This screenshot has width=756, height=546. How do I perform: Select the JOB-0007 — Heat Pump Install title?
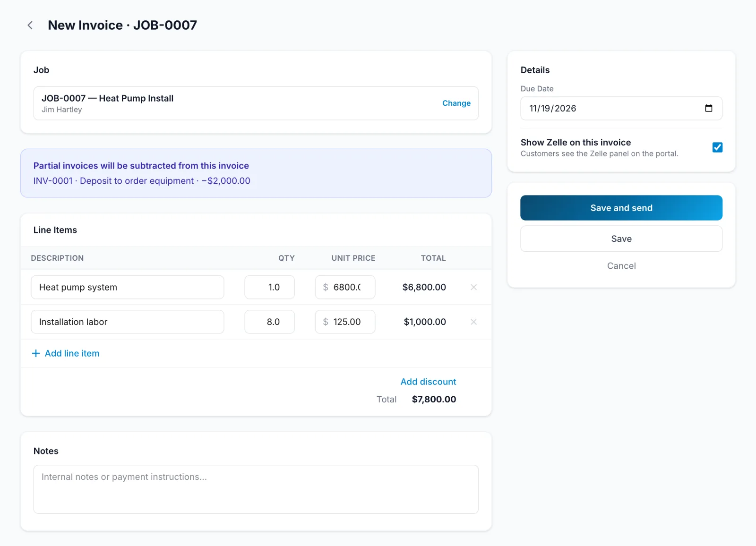[108, 98]
